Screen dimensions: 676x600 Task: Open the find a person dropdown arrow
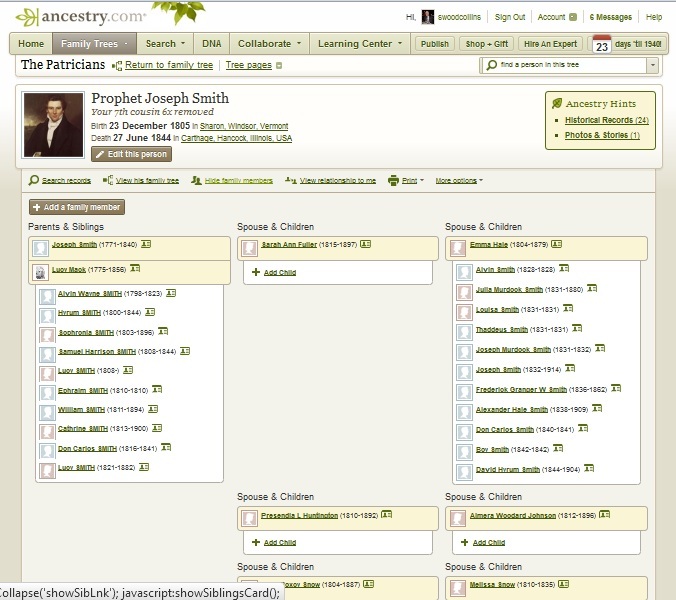653,66
